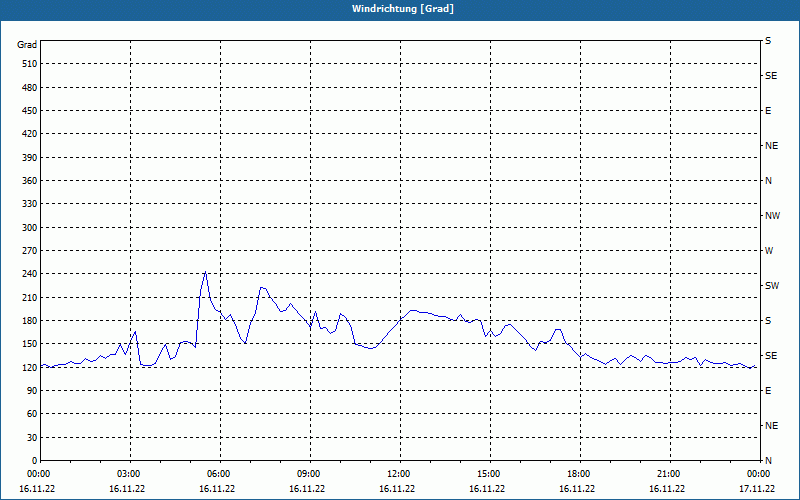Click the 09:00 time label
The image size is (800, 500).
310,474
